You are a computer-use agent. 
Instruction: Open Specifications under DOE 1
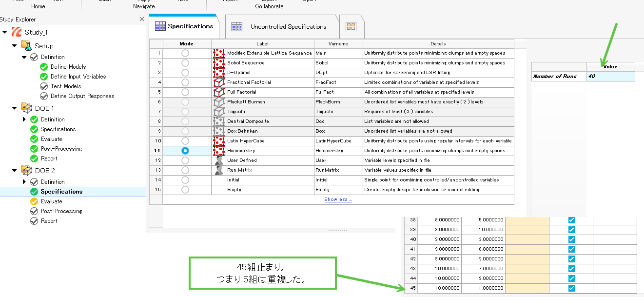click(58, 129)
